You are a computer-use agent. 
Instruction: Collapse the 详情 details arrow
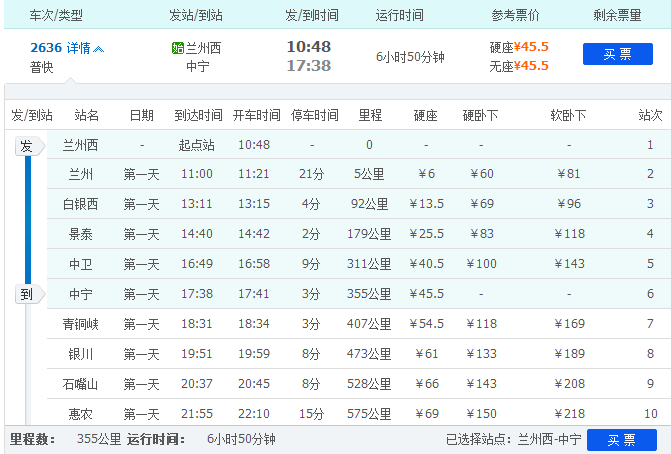click(x=98, y=48)
